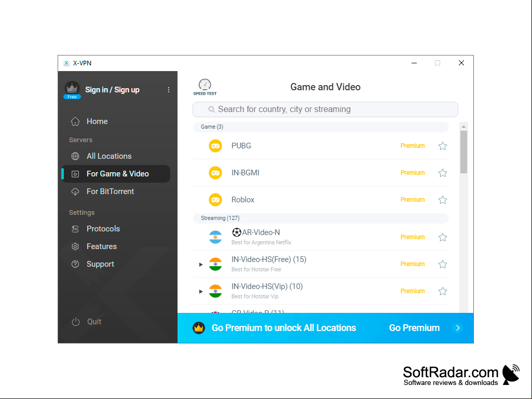Click the server list scrollbar thumb

463,152
